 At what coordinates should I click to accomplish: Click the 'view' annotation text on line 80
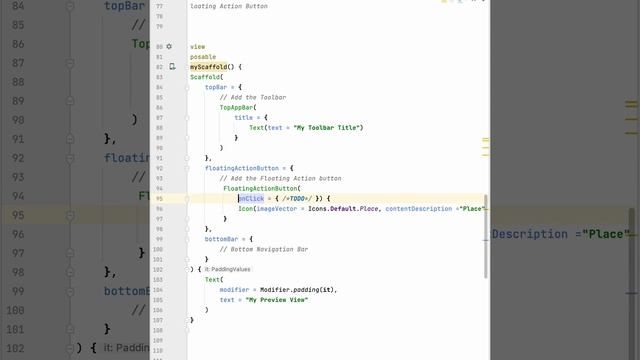point(198,47)
